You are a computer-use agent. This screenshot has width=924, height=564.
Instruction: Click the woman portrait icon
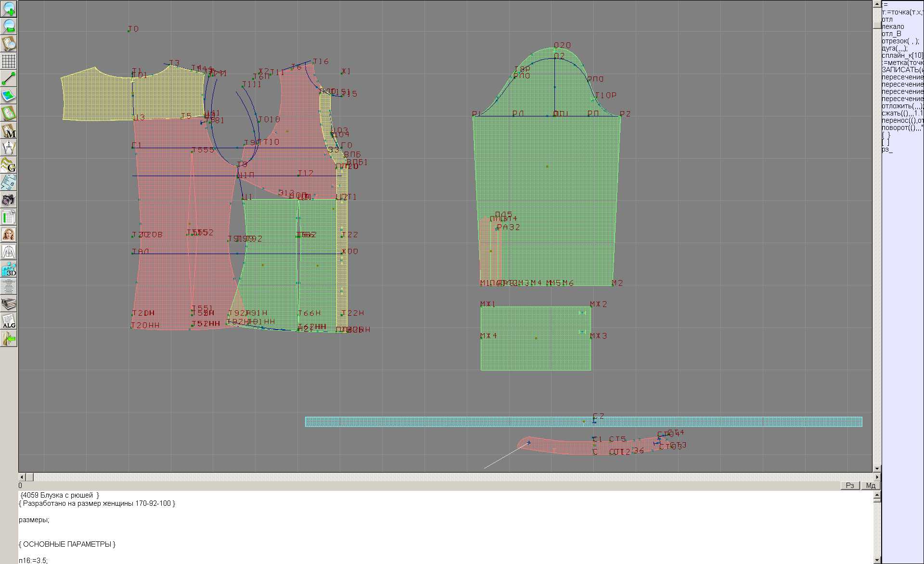coord(9,234)
